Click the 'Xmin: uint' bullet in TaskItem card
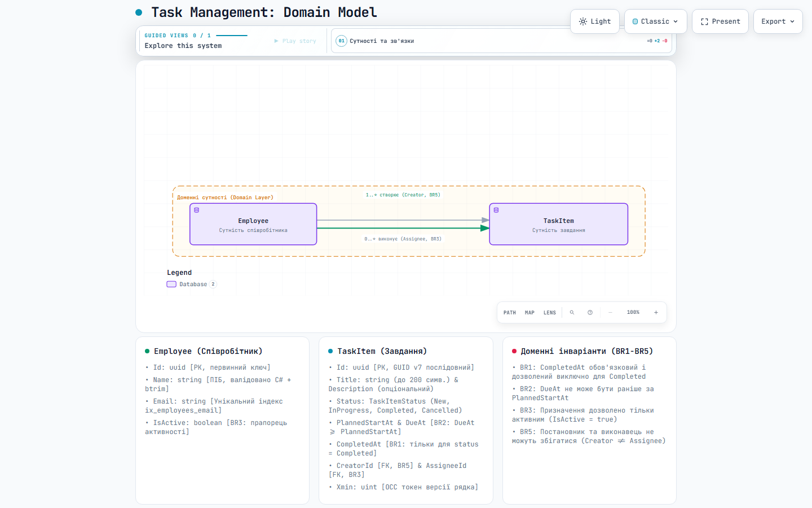This screenshot has height=508, width=812. (x=403, y=487)
